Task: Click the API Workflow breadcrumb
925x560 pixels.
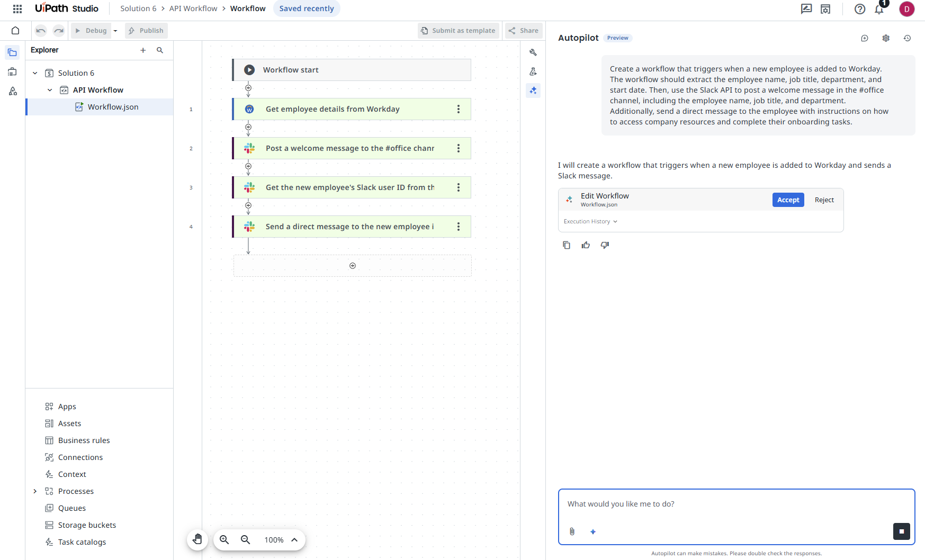Action: tap(193, 8)
